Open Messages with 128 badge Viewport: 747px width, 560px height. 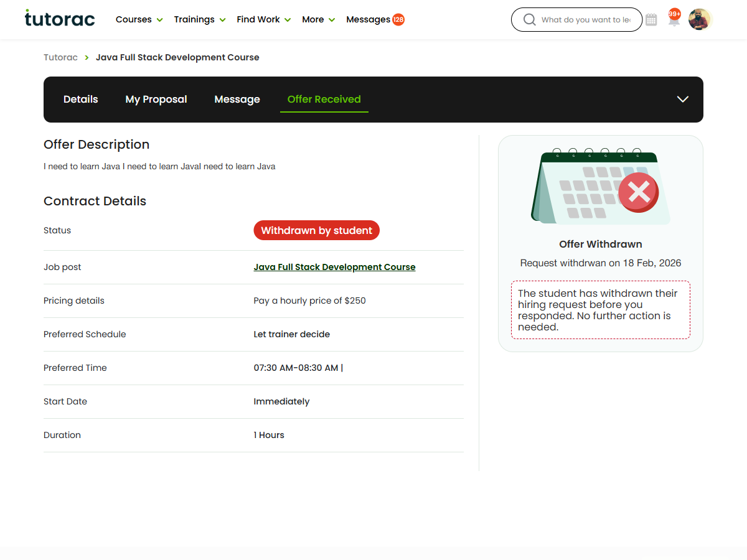[x=375, y=19]
